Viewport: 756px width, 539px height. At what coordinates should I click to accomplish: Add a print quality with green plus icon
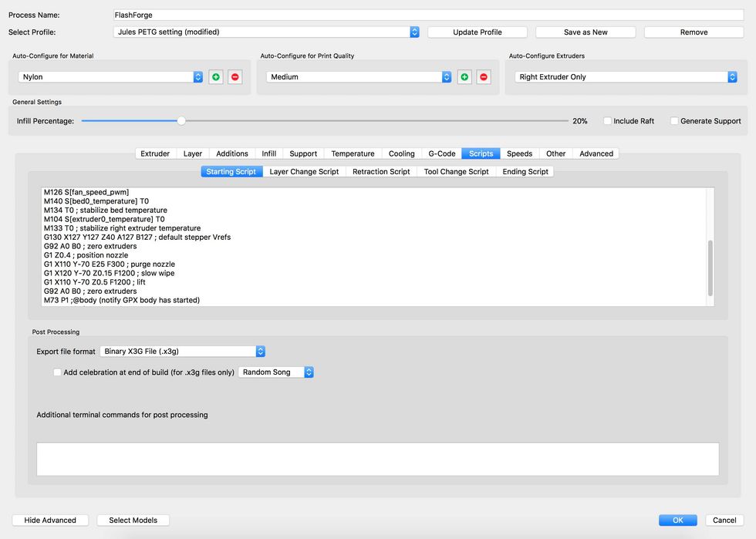(464, 77)
